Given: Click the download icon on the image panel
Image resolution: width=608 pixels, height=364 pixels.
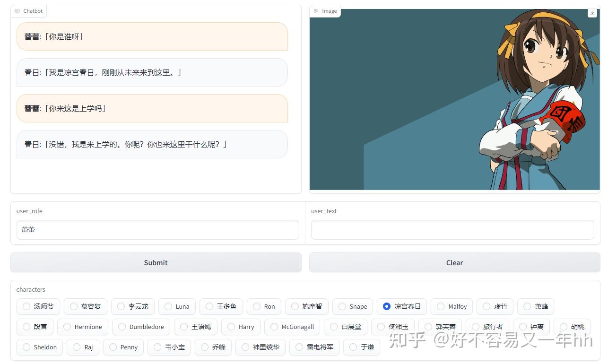Looking at the screenshot, I should pos(592,13).
